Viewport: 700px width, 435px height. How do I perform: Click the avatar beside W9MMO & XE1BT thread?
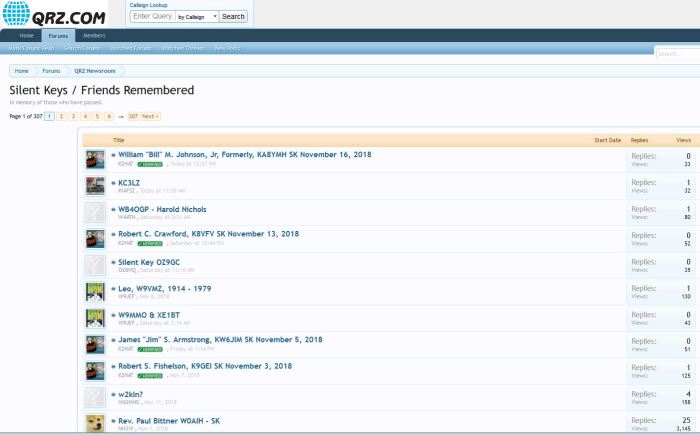pos(95,318)
